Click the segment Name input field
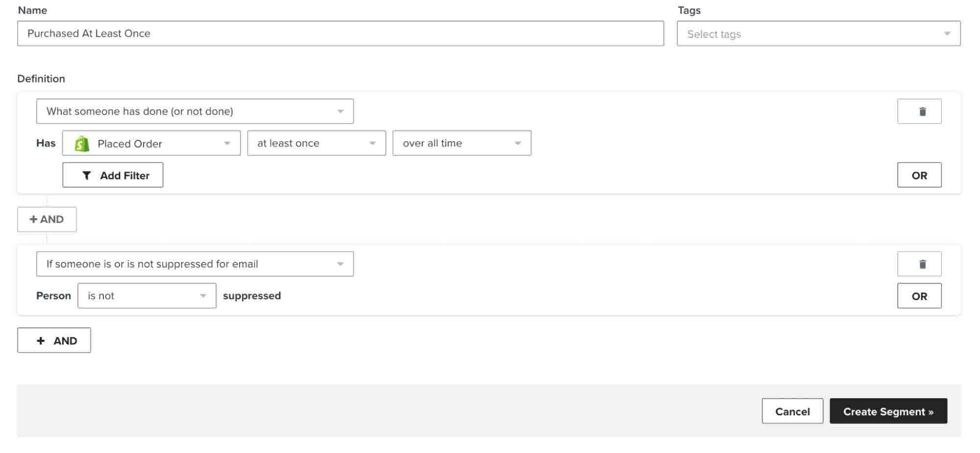The width and height of the screenshot is (980, 453). click(x=341, y=33)
